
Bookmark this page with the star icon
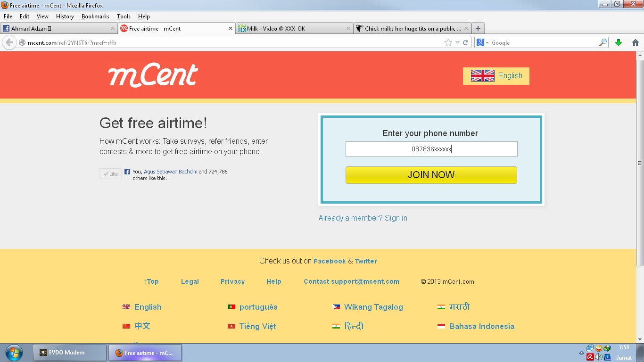[x=448, y=42]
